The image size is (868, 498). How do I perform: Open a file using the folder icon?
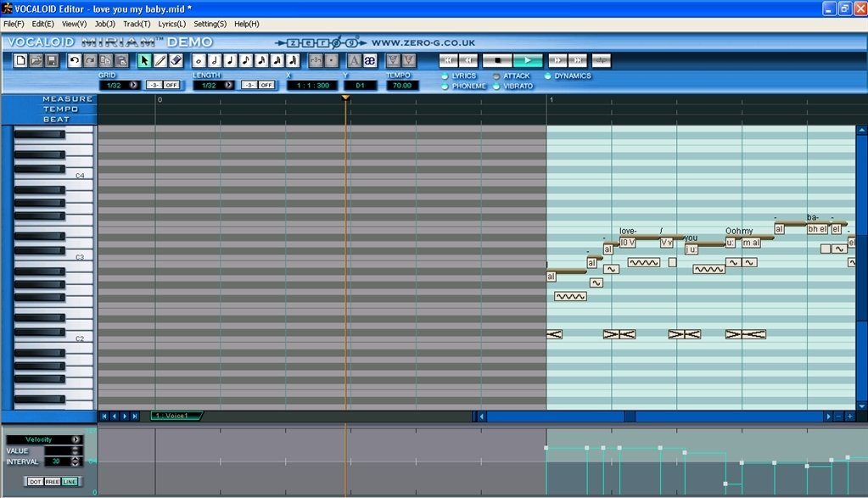pos(36,60)
